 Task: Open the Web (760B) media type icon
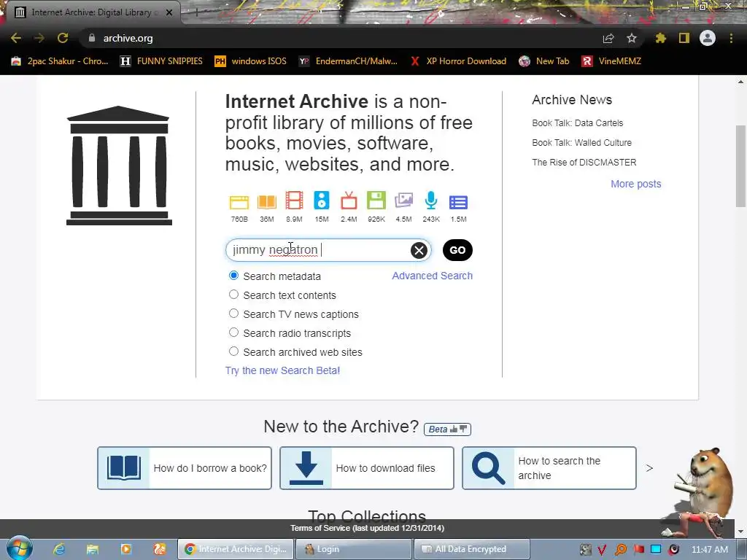[x=239, y=203]
